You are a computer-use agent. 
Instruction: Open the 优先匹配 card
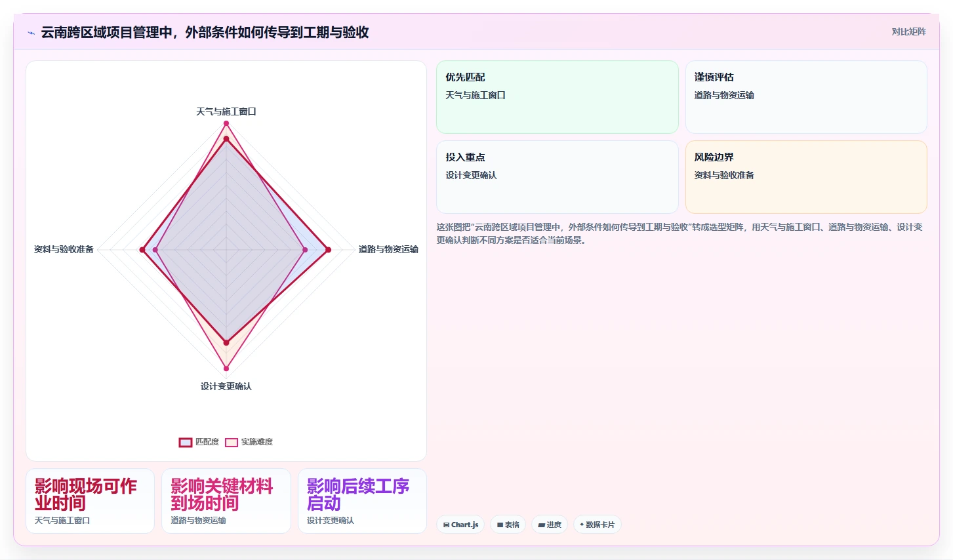558,97
